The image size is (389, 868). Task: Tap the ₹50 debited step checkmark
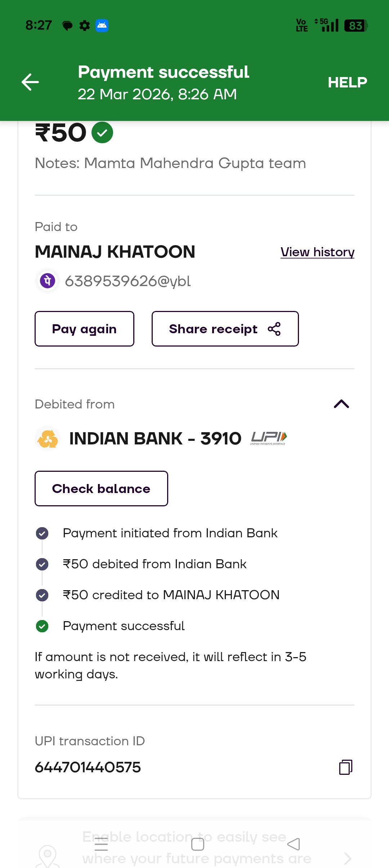[42, 564]
